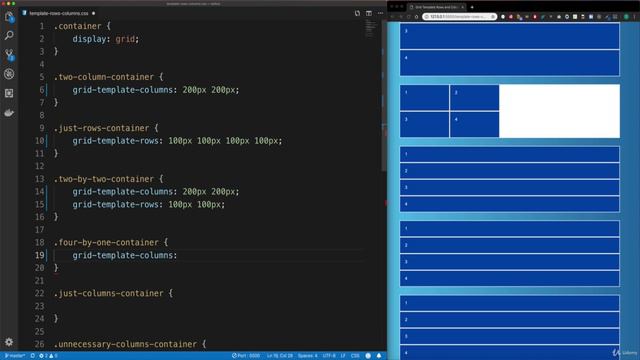Click the .just-columns-container selector
This screenshot has width=640, height=360.
pos(109,293)
